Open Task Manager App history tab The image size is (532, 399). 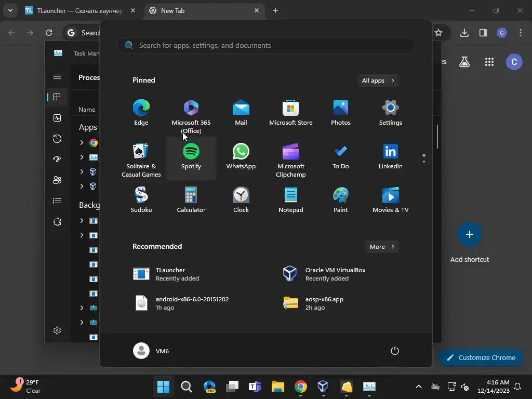point(57,138)
